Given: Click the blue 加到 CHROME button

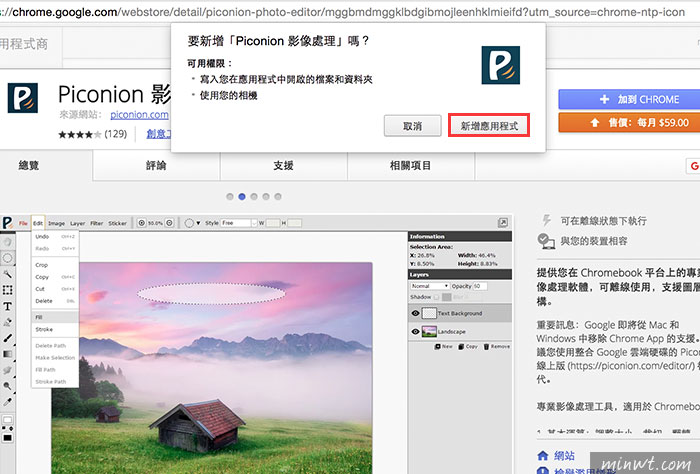Looking at the screenshot, I should 629,99.
